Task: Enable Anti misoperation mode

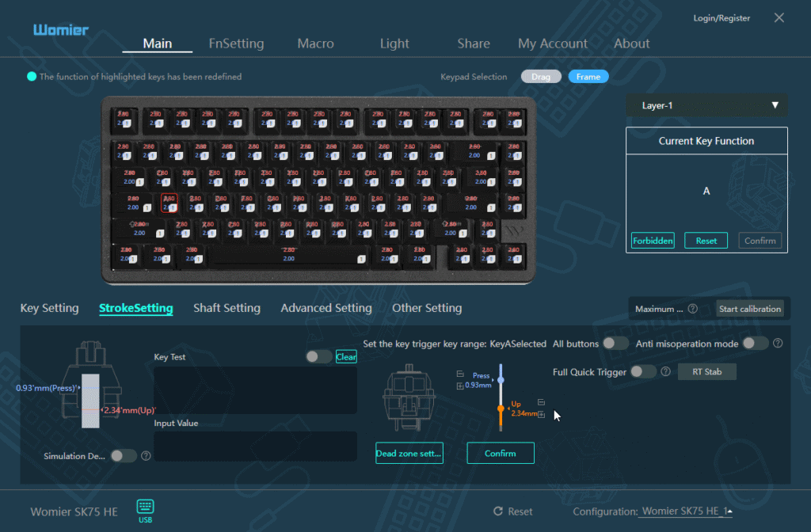Action: point(755,344)
